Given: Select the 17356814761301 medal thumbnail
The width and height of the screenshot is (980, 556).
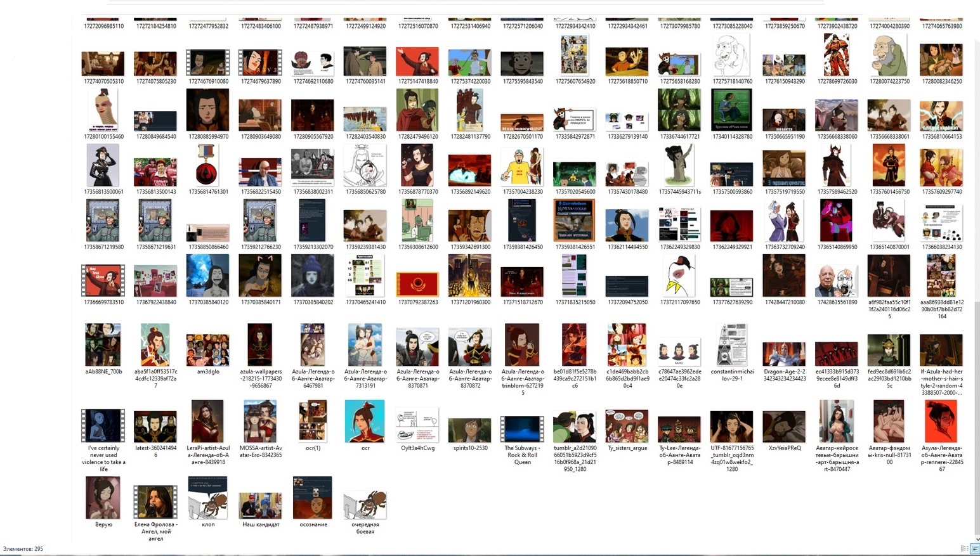Looking at the screenshot, I should point(207,165).
